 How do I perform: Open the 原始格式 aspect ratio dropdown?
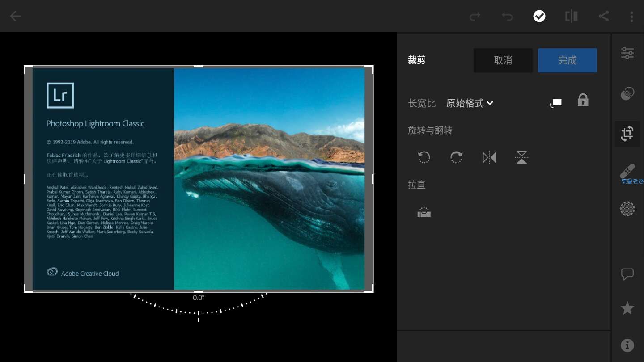coord(470,103)
